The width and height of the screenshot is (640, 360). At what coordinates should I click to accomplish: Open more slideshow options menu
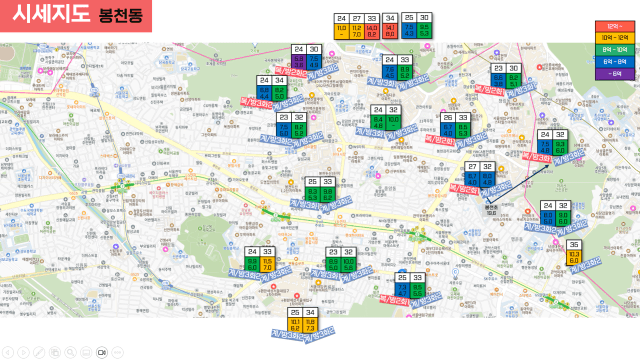[x=117, y=352]
